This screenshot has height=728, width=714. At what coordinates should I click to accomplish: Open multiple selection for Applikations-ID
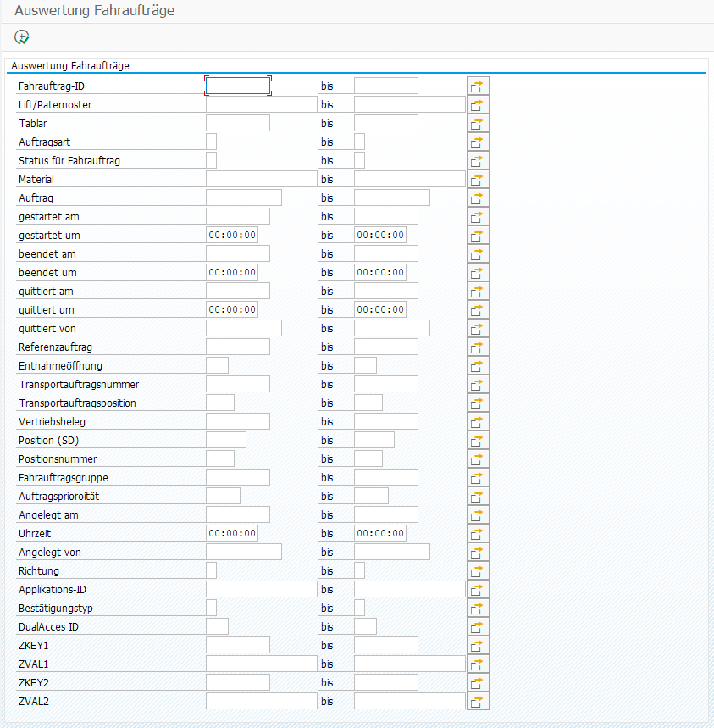tap(478, 589)
